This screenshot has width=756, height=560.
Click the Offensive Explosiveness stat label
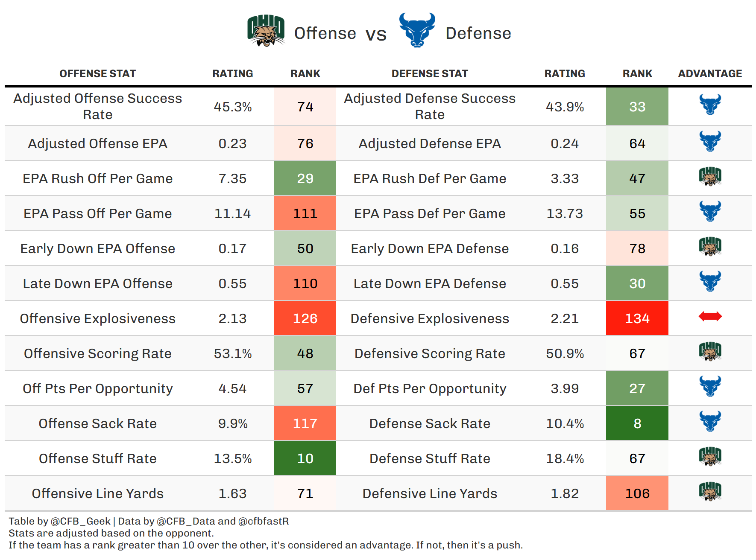[x=97, y=318]
